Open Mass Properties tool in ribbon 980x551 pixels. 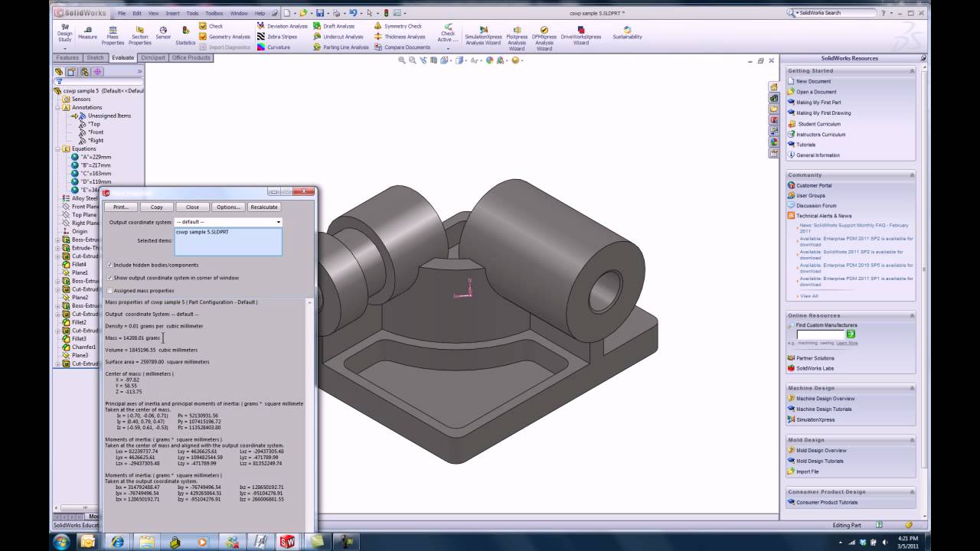tap(113, 35)
